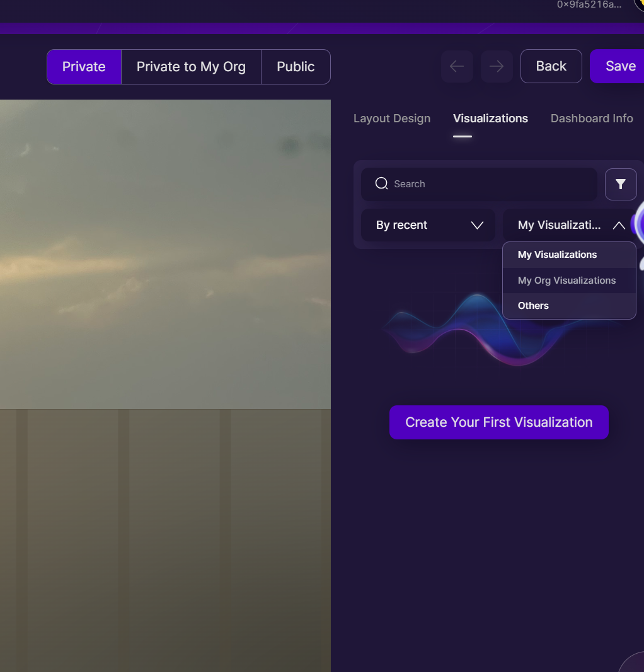This screenshot has width=644, height=672.
Task: Choose Others from the dropdown list
Action: (x=569, y=306)
